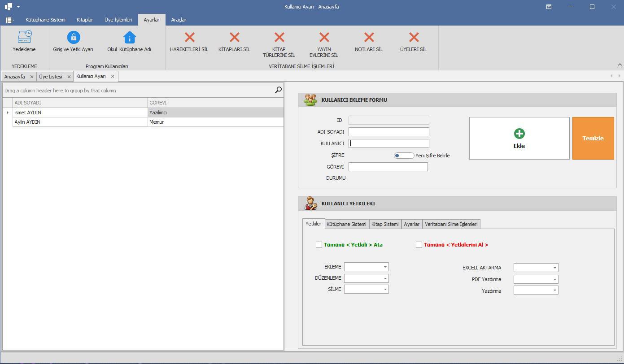624x364 pixels.
Task: Close the Üye Listesi tab
Action: (69, 77)
